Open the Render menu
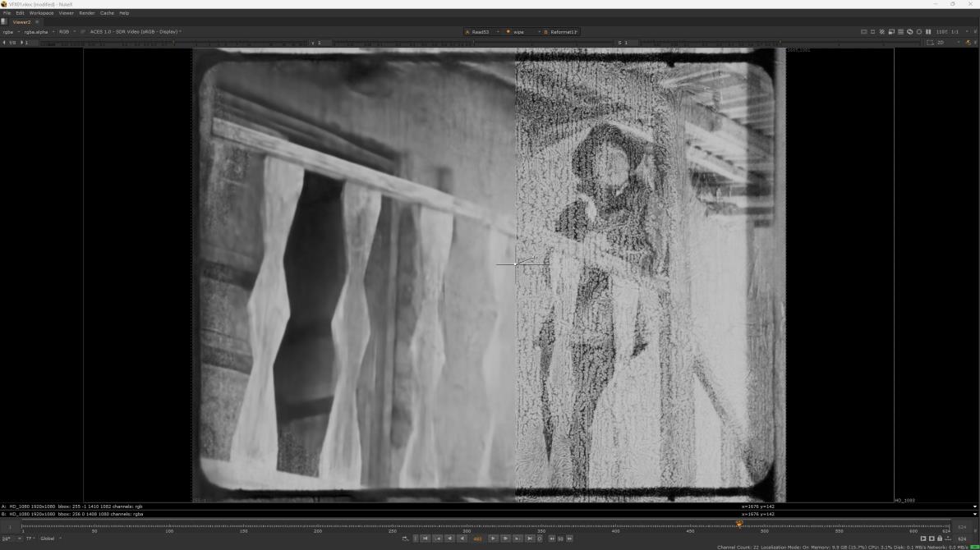The image size is (980, 550). tap(86, 13)
